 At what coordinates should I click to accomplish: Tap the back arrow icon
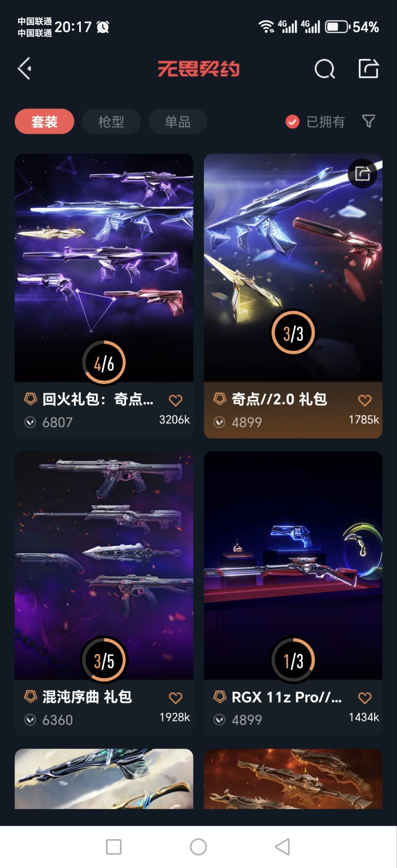[x=24, y=69]
